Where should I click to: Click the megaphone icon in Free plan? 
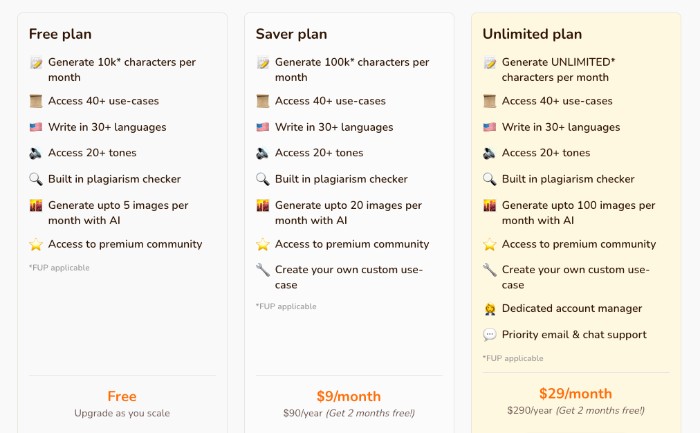pyautogui.click(x=36, y=153)
